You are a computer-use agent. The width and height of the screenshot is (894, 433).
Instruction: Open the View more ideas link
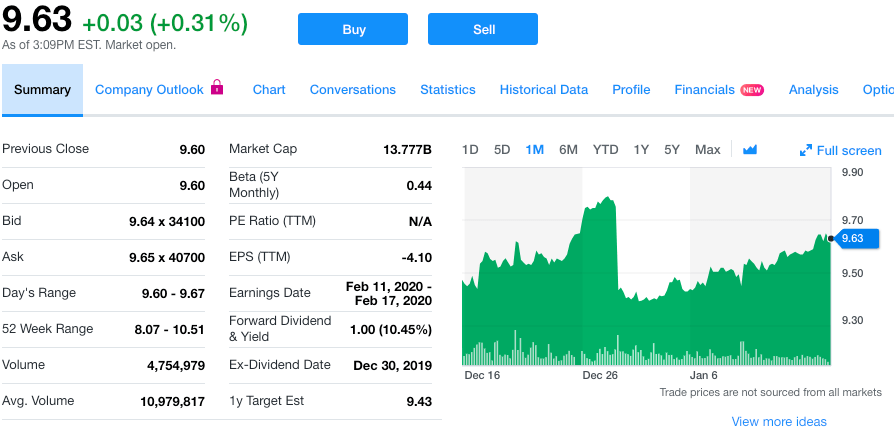click(779, 421)
